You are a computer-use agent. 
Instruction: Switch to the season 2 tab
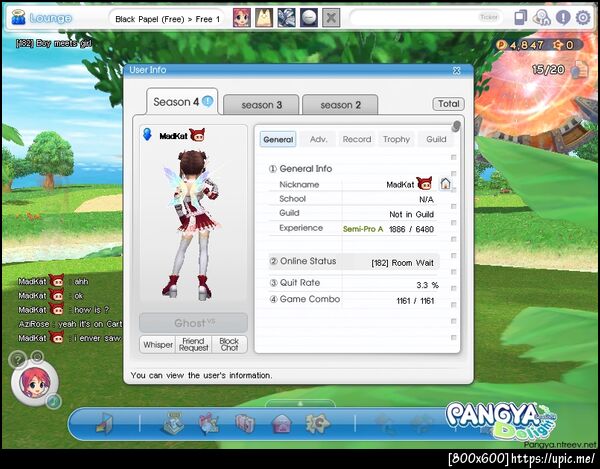[340, 105]
